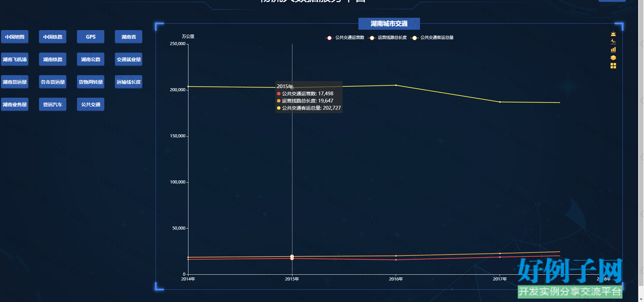Click the 湖南城市交通 chart title
The width and height of the screenshot is (644, 302).
coord(389,24)
